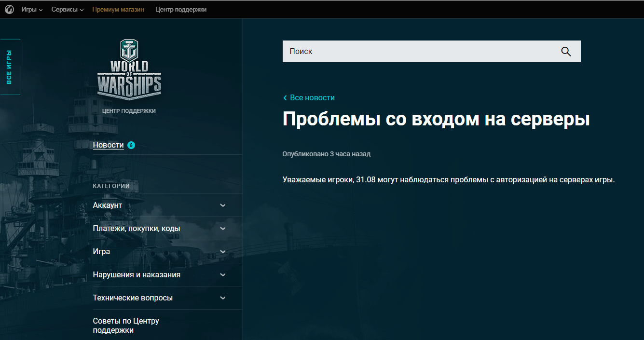Screen dimensions: 644x340
Task: Go to Премиум магазин
Action: pyautogui.click(x=118, y=10)
